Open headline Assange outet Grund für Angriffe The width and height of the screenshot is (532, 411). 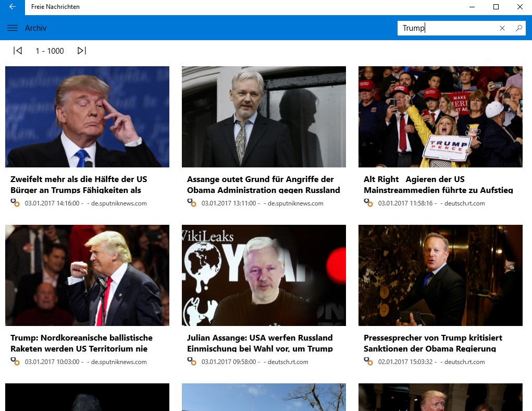263,185
